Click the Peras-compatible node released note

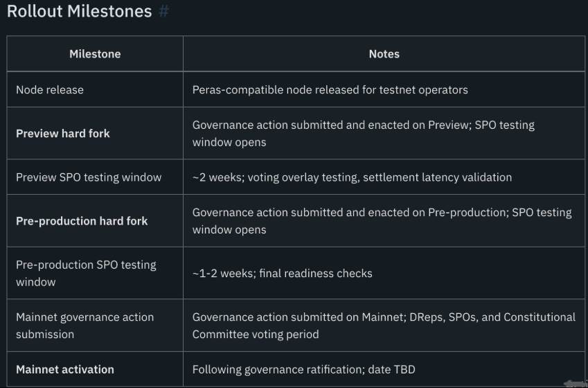click(330, 89)
